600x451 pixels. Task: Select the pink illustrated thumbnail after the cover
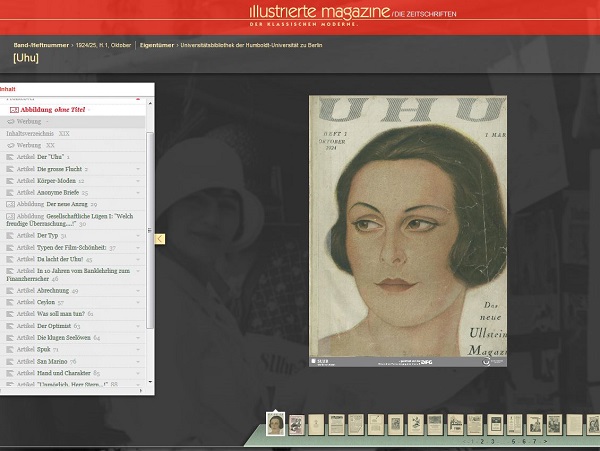tap(297, 425)
